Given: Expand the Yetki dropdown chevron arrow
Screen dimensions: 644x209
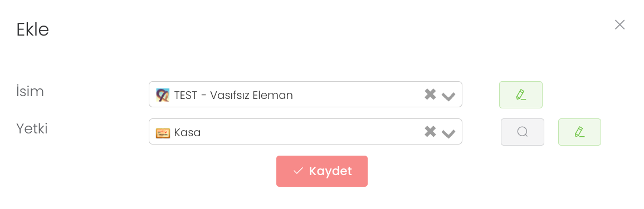Looking at the screenshot, I should point(448,133).
